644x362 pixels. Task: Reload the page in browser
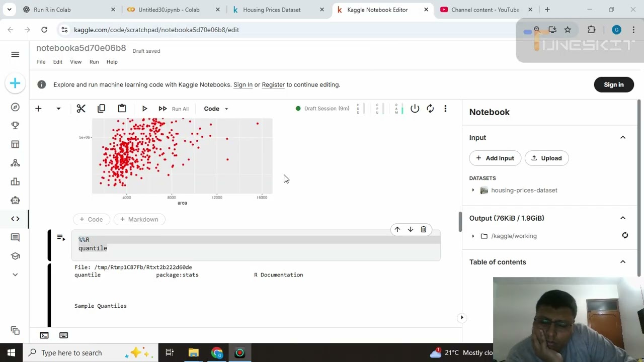tap(44, 30)
